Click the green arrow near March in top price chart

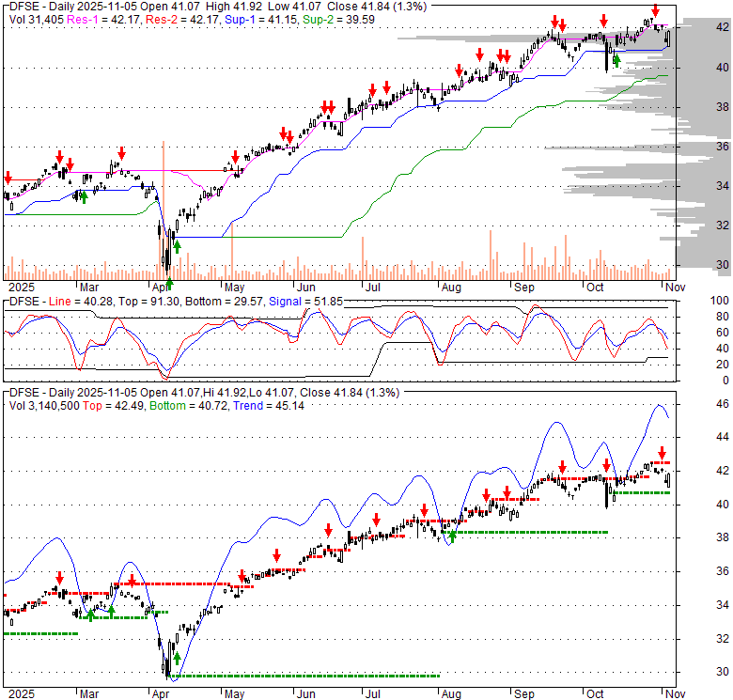click(x=84, y=196)
